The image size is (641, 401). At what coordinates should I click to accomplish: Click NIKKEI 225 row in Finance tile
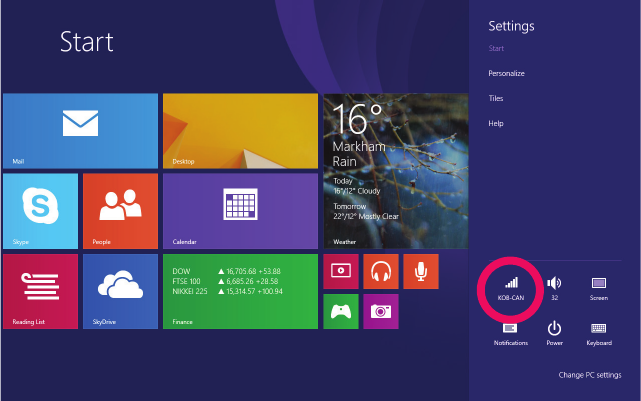(x=227, y=291)
